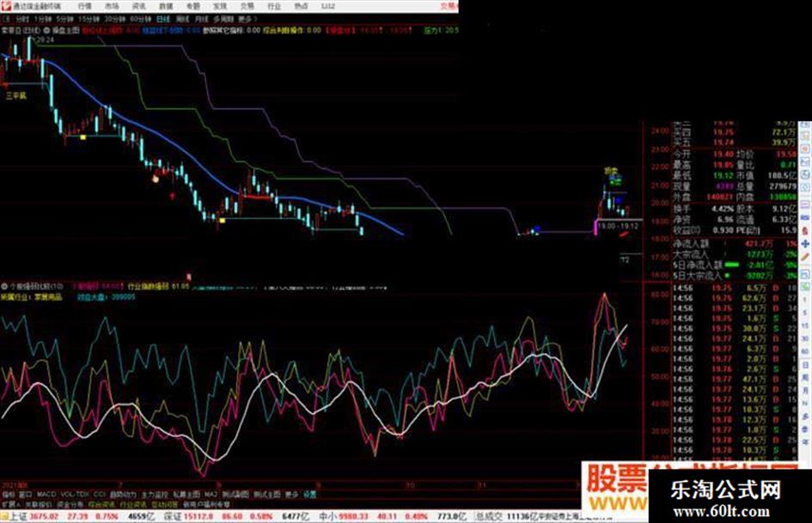Select the 测试副图 indicator tab
Image resolution: width=812 pixels, height=523 pixels.
click(235, 495)
